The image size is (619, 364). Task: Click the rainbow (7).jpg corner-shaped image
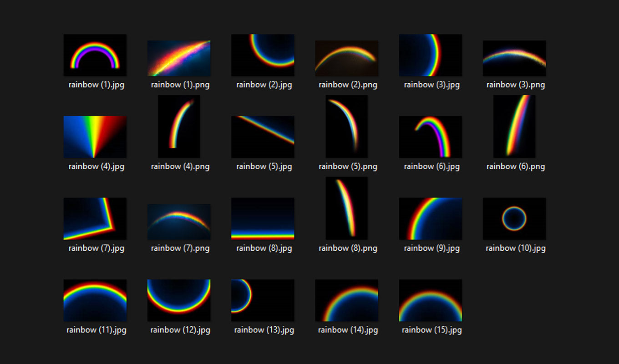coord(95,218)
